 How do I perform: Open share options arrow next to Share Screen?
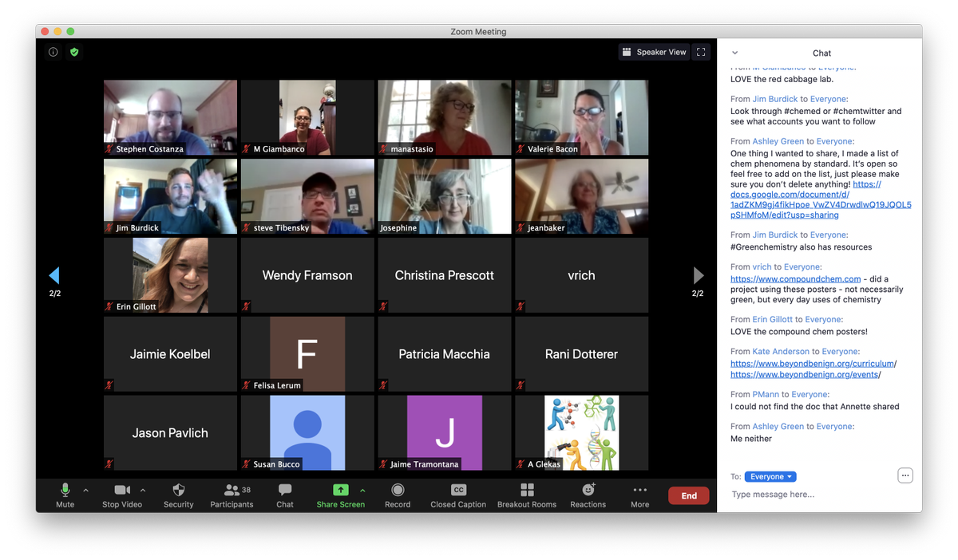click(x=362, y=490)
